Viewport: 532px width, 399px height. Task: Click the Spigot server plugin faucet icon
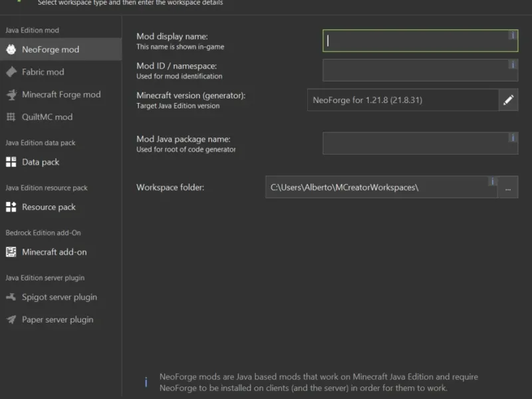11,297
